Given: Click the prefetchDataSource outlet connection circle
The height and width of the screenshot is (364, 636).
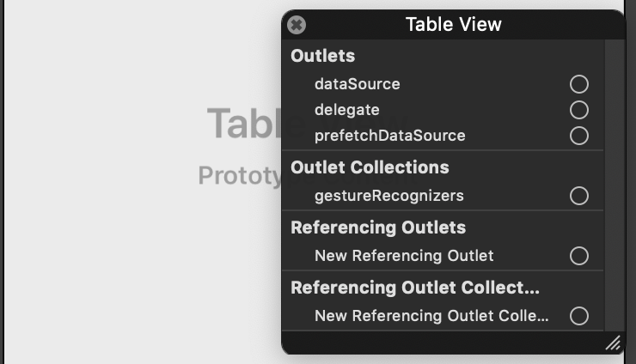Looking at the screenshot, I should coord(578,136).
